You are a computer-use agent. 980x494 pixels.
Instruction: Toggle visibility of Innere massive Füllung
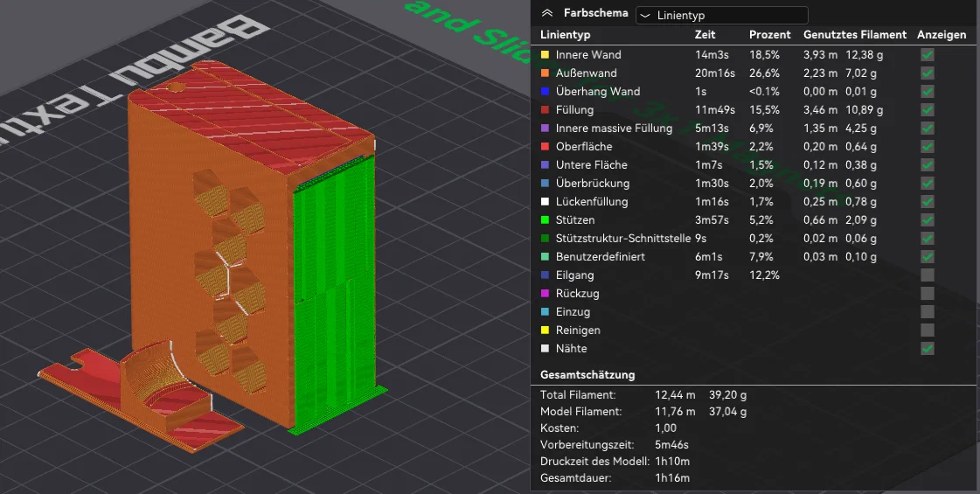click(928, 129)
